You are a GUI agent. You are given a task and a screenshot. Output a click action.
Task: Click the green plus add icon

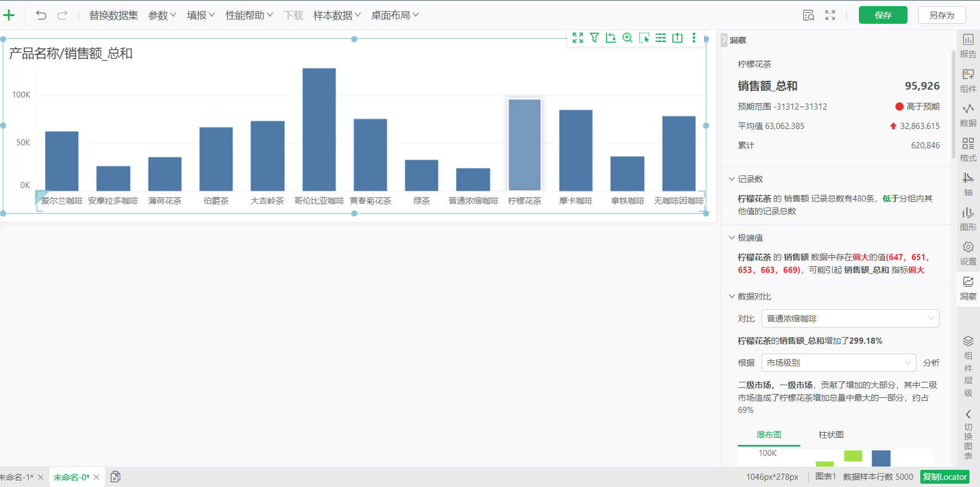(x=9, y=15)
